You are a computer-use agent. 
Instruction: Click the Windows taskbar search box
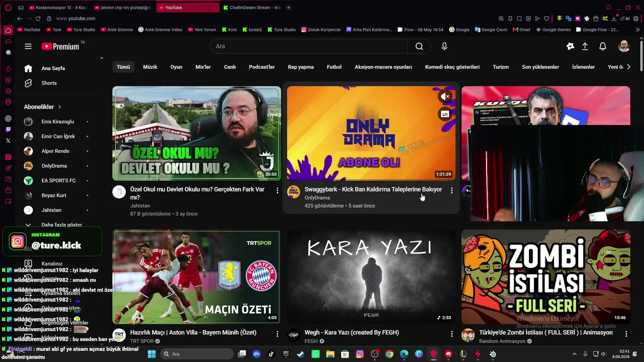197,354
